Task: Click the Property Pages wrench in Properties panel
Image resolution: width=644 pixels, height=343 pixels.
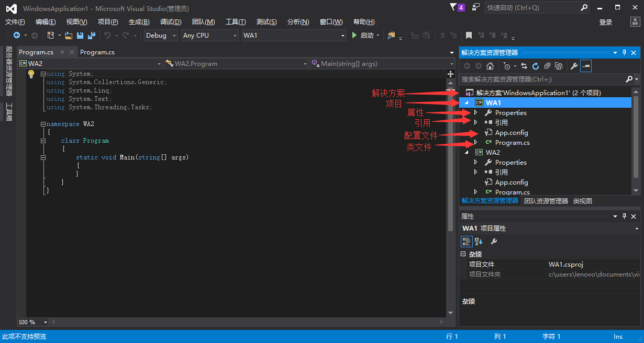Action: (494, 241)
